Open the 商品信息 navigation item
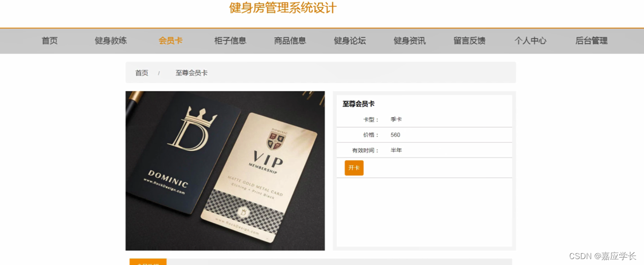644x265 pixels. tap(290, 41)
